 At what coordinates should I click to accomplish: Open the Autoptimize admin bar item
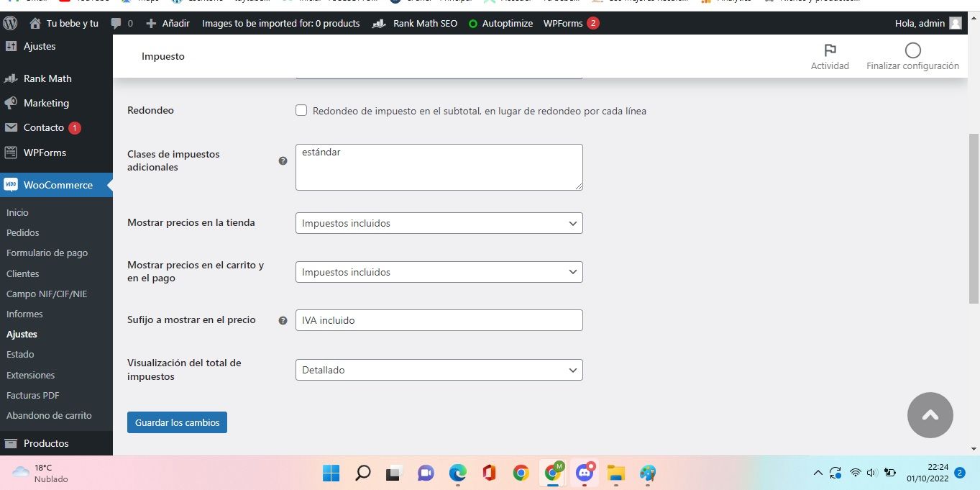pyautogui.click(x=500, y=23)
